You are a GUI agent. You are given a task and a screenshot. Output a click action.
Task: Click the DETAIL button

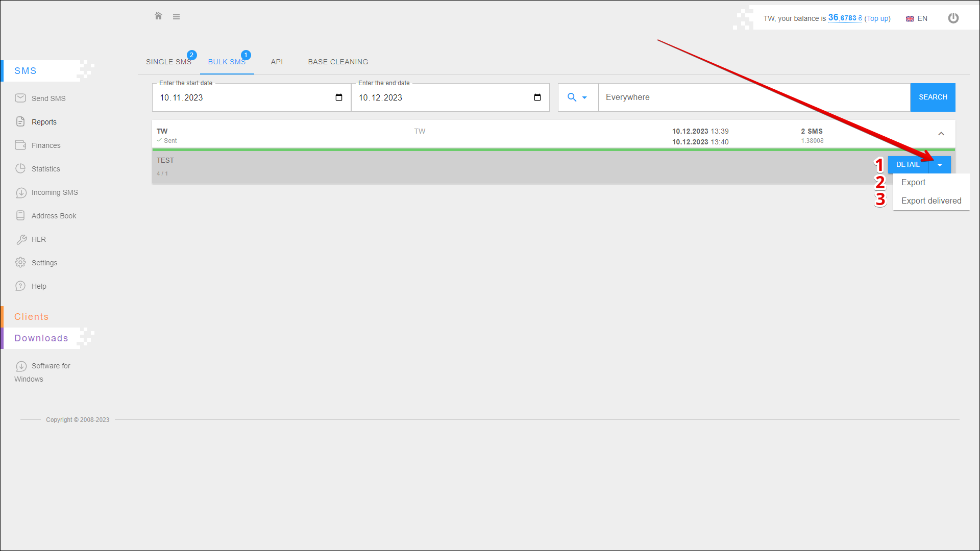coord(908,164)
